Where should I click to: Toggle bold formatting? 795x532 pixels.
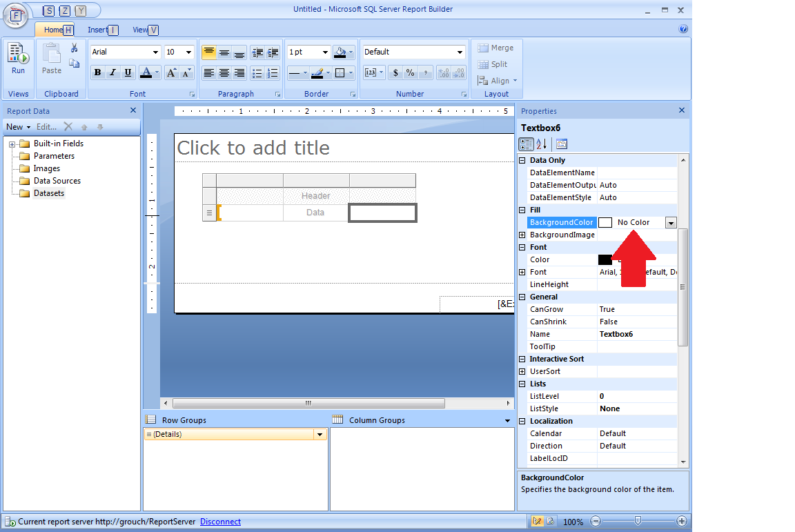click(x=98, y=72)
